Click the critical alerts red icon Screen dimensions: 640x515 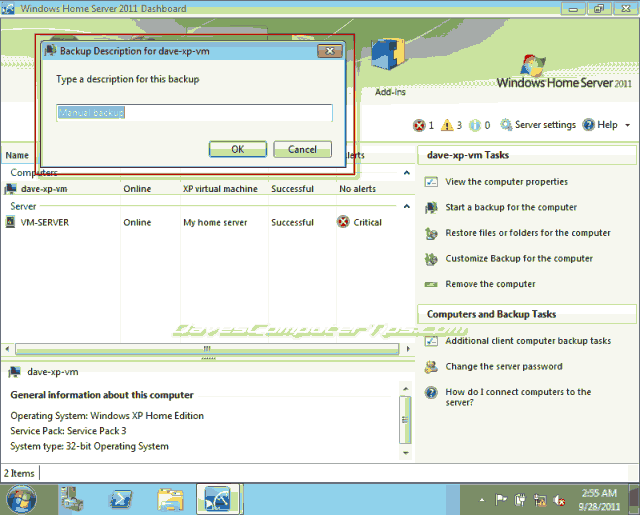click(419, 125)
